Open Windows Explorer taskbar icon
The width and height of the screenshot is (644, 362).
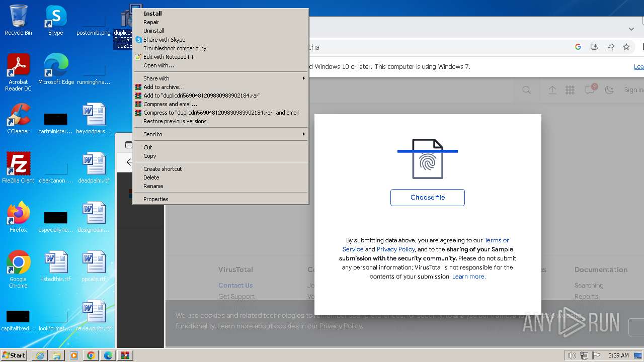[57, 355]
